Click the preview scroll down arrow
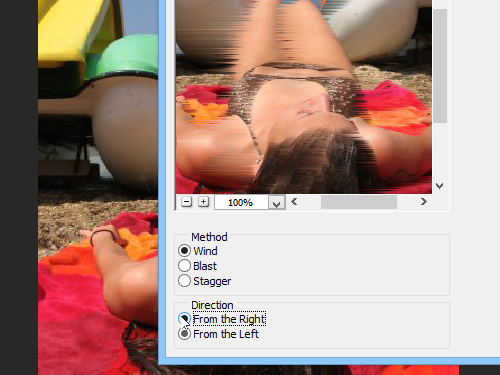This screenshot has width=500, height=375. [440, 186]
